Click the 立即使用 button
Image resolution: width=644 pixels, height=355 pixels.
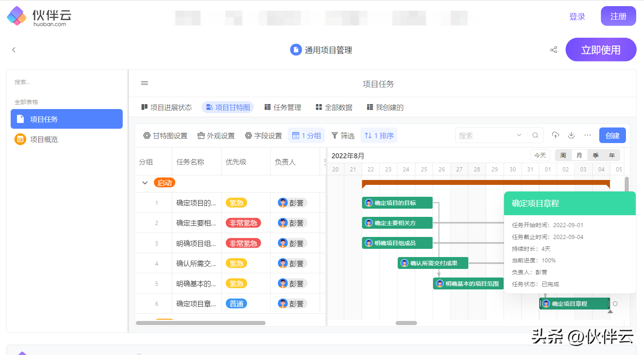pyautogui.click(x=601, y=50)
